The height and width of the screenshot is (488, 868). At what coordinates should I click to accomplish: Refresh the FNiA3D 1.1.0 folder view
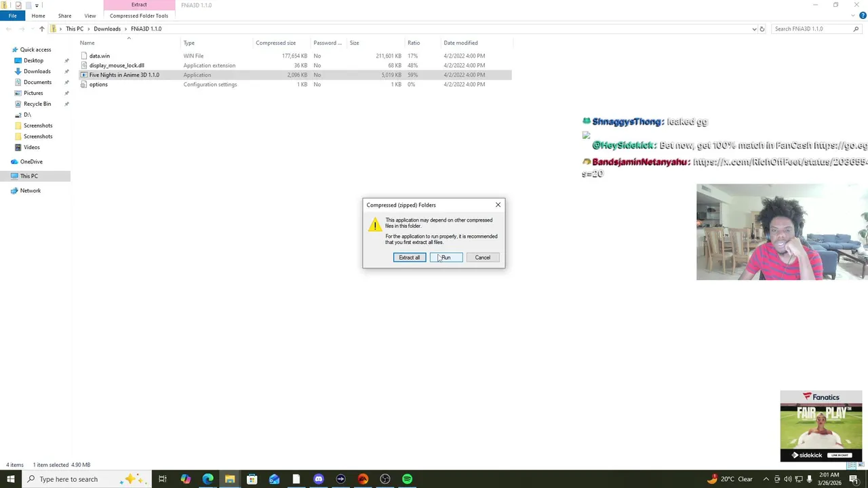[762, 28]
